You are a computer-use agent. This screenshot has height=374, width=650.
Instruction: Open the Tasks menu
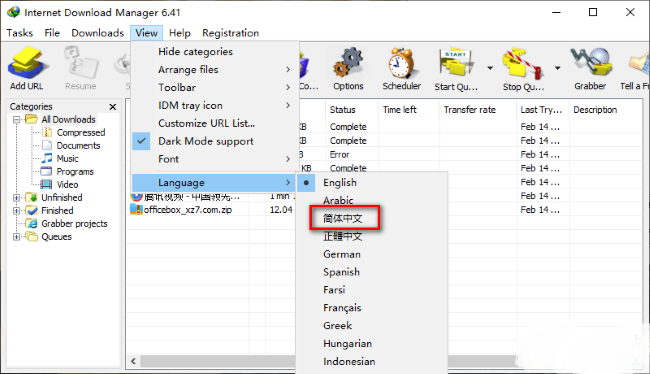click(x=19, y=33)
